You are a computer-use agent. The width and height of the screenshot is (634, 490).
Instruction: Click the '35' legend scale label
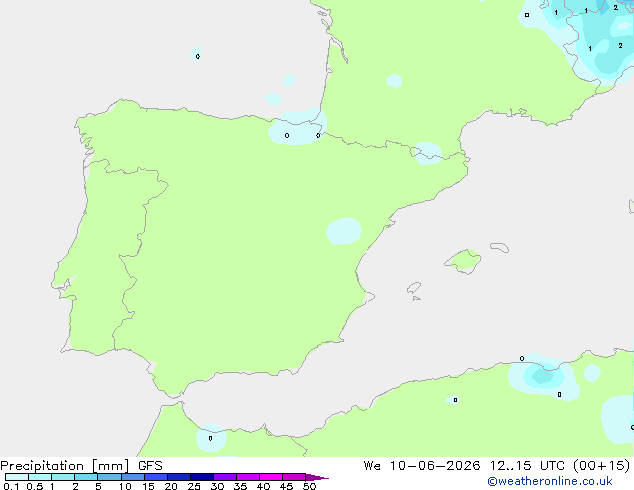[240, 486]
